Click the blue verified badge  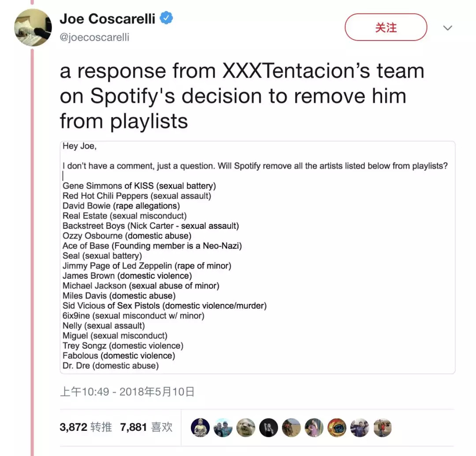pos(166,18)
